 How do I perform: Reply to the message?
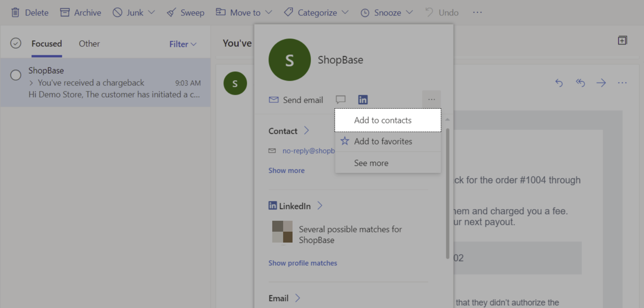tap(559, 83)
